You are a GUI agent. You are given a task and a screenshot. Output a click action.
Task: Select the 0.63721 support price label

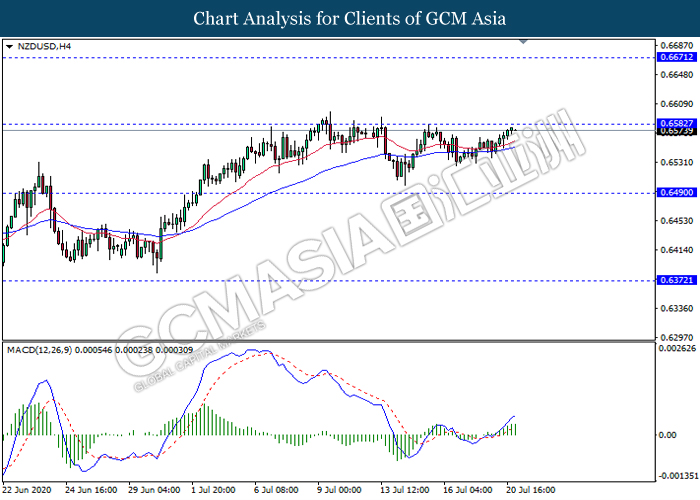pyautogui.click(x=677, y=280)
